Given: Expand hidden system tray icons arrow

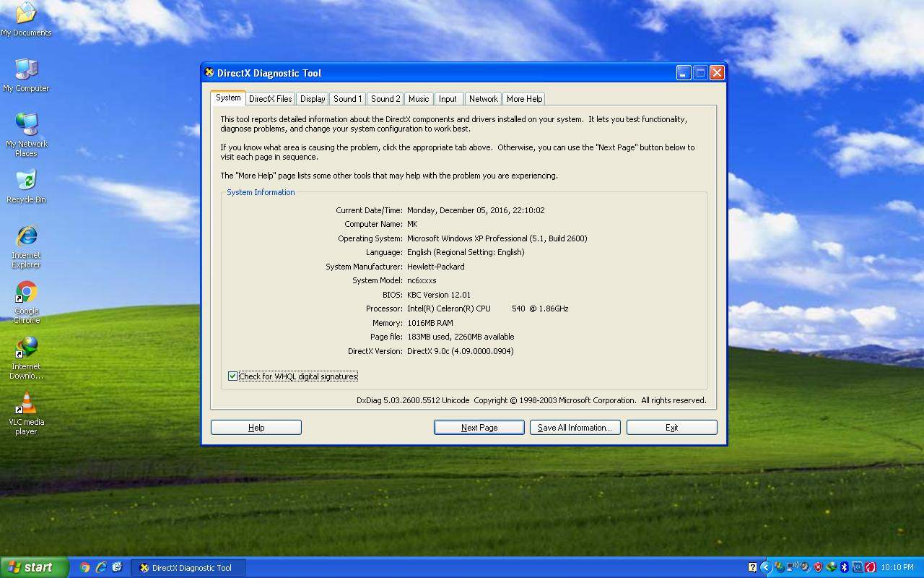Looking at the screenshot, I should (x=766, y=567).
